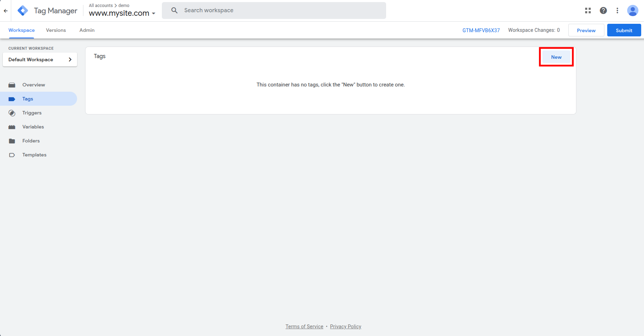
Task: Click the New tag button
Action: pyautogui.click(x=556, y=57)
